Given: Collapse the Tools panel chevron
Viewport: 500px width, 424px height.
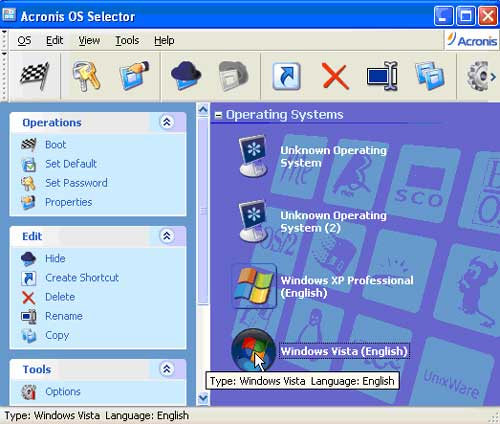Looking at the screenshot, I should 167,369.
